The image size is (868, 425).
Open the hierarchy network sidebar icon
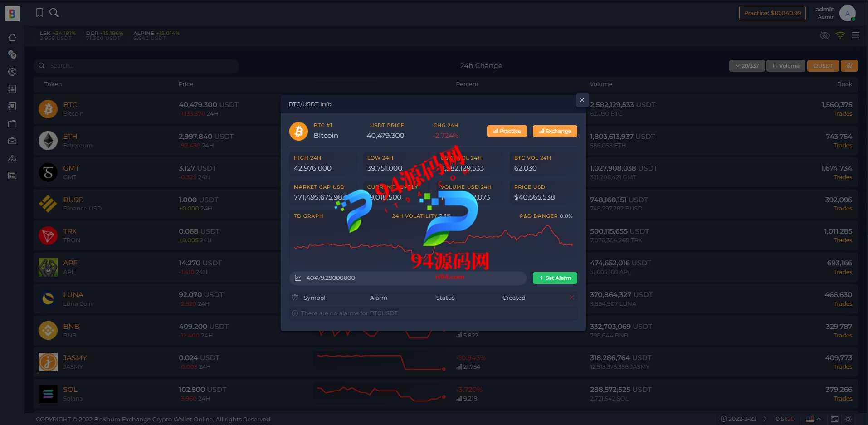pos(12,158)
